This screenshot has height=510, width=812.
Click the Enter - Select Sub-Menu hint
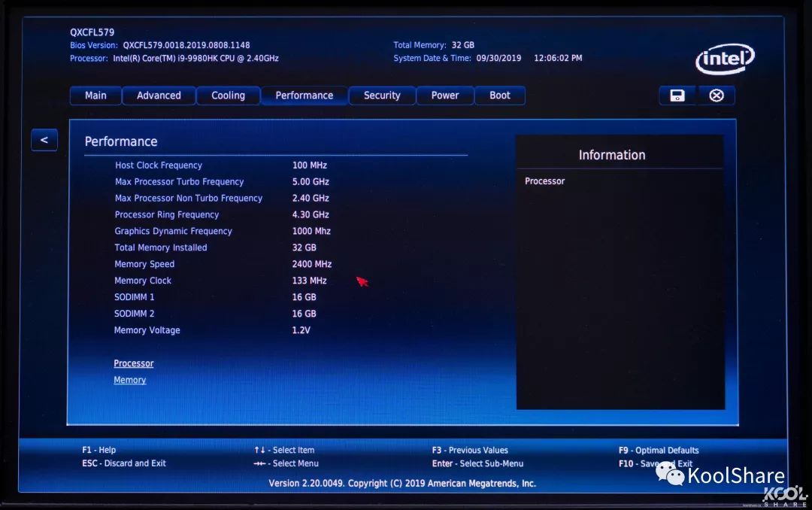(477, 463)
